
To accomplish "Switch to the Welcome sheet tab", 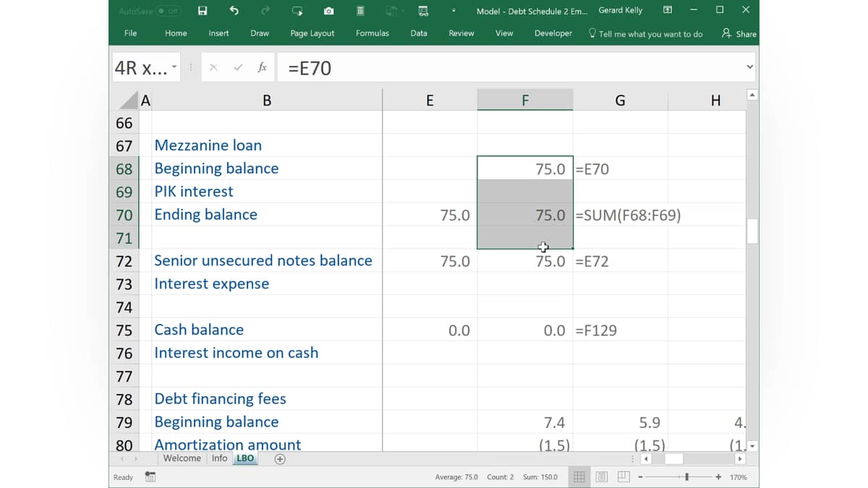I will coord(182,458).
